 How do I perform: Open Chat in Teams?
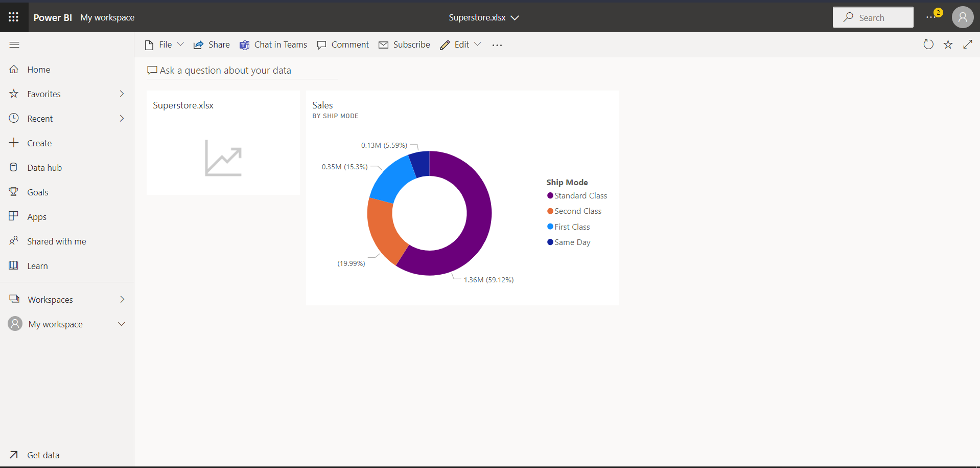273,44
